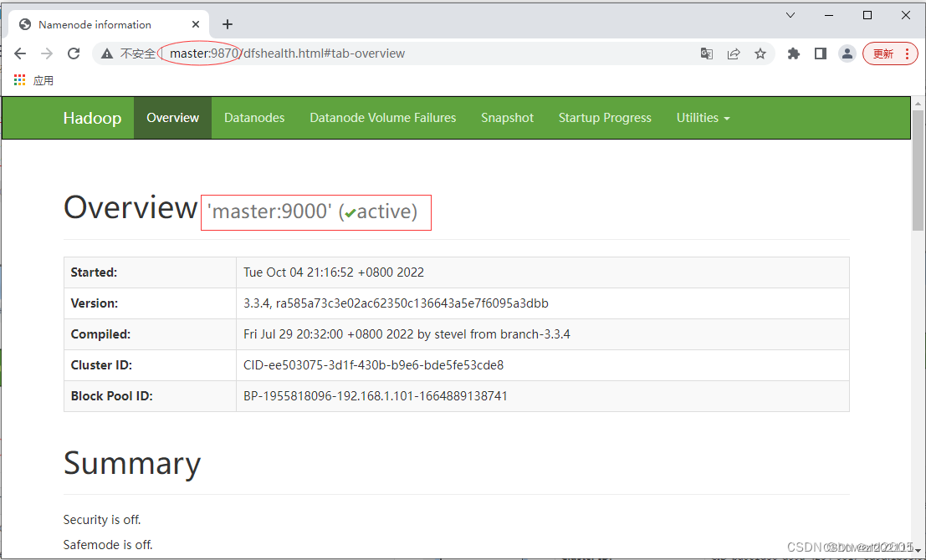Click the red 更新 update button
Image resolution: width=926 pixels, height=560 pixels.
point(890,53)
